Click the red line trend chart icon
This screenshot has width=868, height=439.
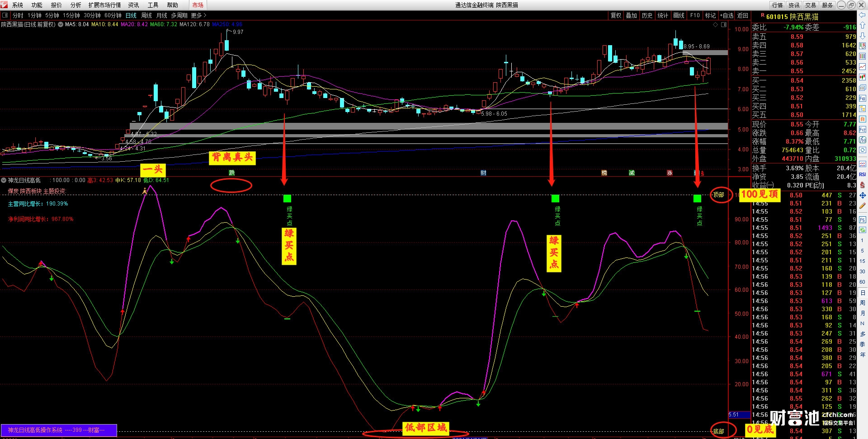(x=863, y=67)
